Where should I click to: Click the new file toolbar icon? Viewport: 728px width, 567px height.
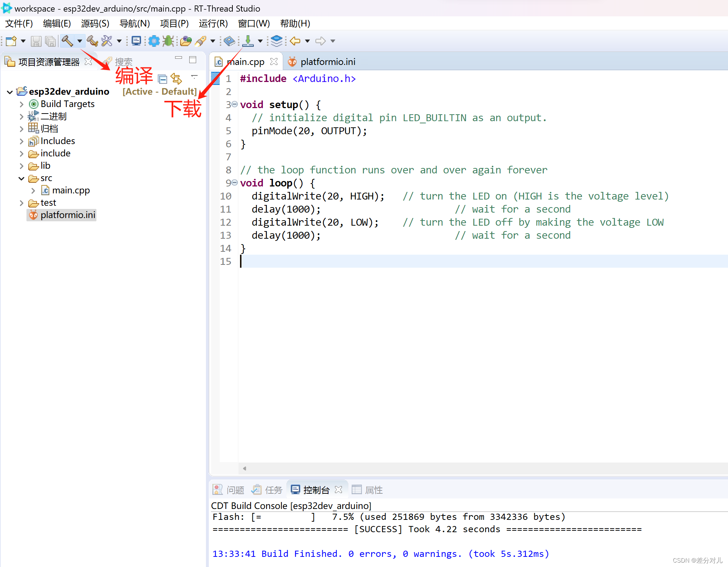point(11,41)
